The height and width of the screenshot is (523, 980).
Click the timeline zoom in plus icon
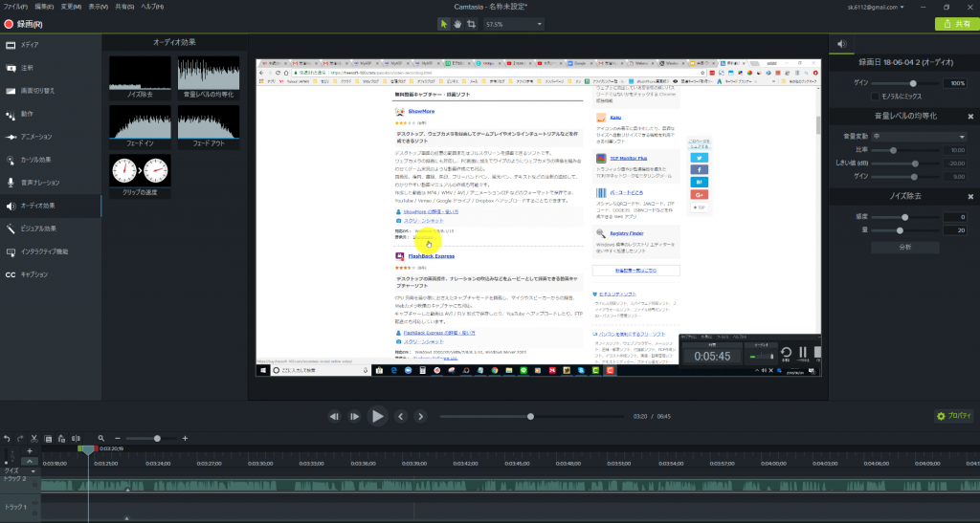coord(185,439)
